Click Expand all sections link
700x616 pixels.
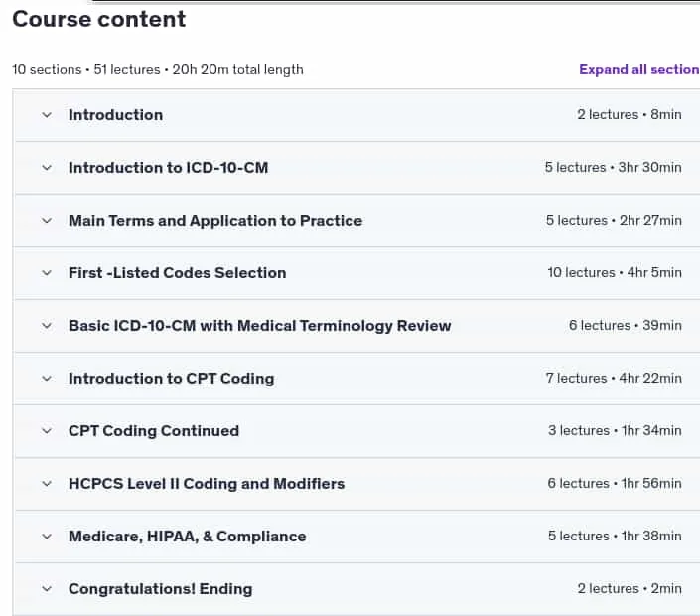(639, 69)
